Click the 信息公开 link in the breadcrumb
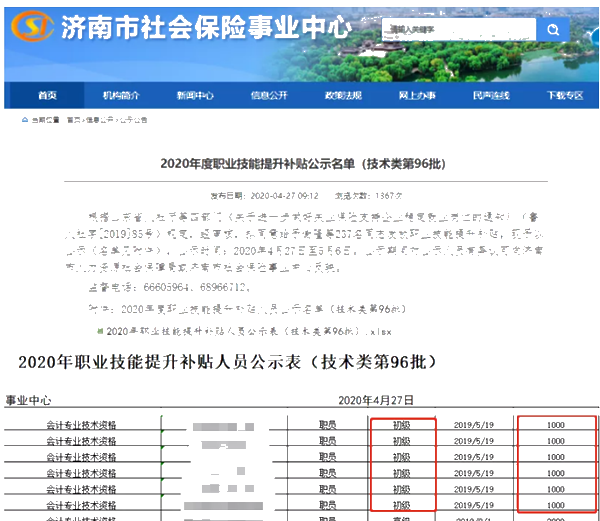Screen dimensions: 600x521 [99, 120]
